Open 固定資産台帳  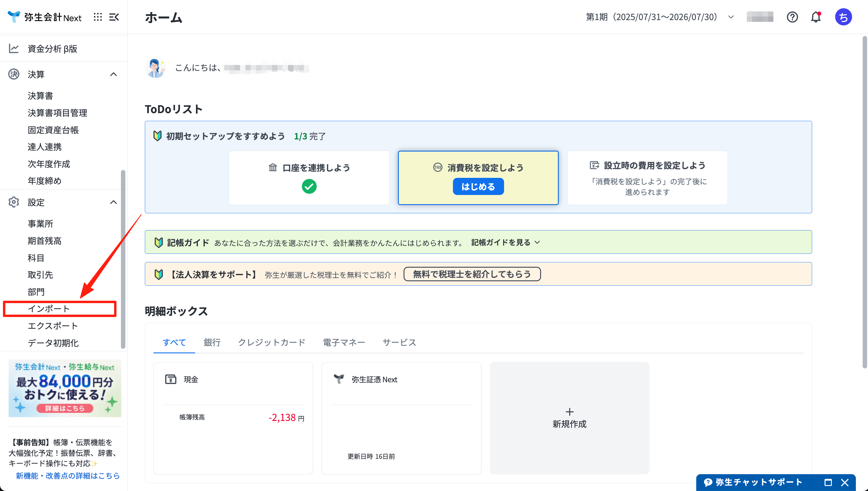53,130
